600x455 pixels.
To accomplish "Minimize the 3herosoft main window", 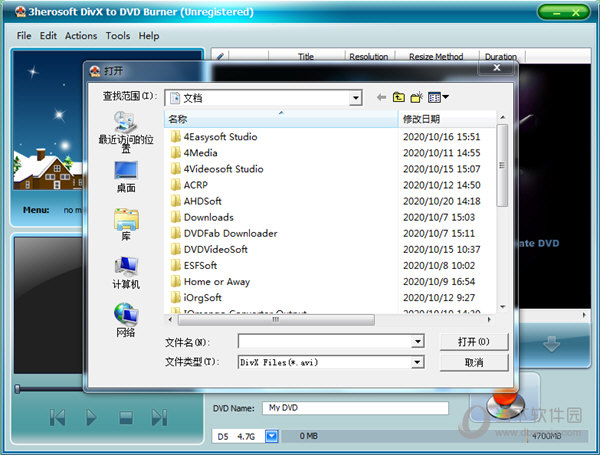I will tap(556, 13).
